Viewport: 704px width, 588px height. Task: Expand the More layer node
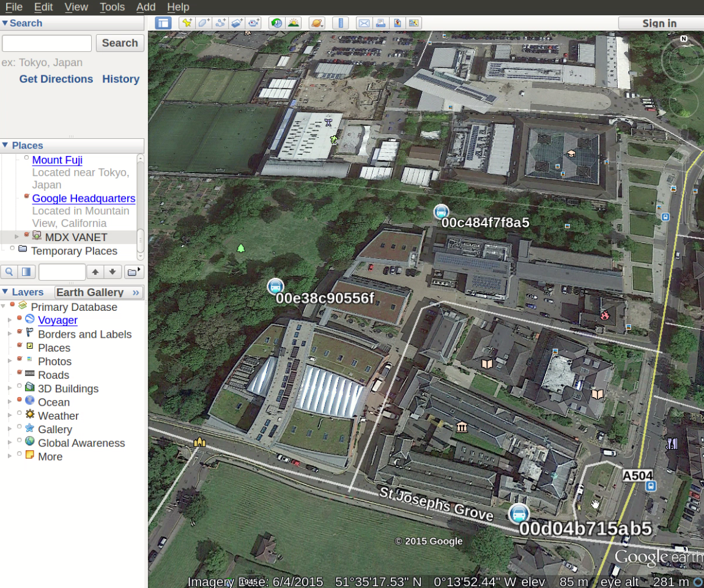[x=10, y=456]
